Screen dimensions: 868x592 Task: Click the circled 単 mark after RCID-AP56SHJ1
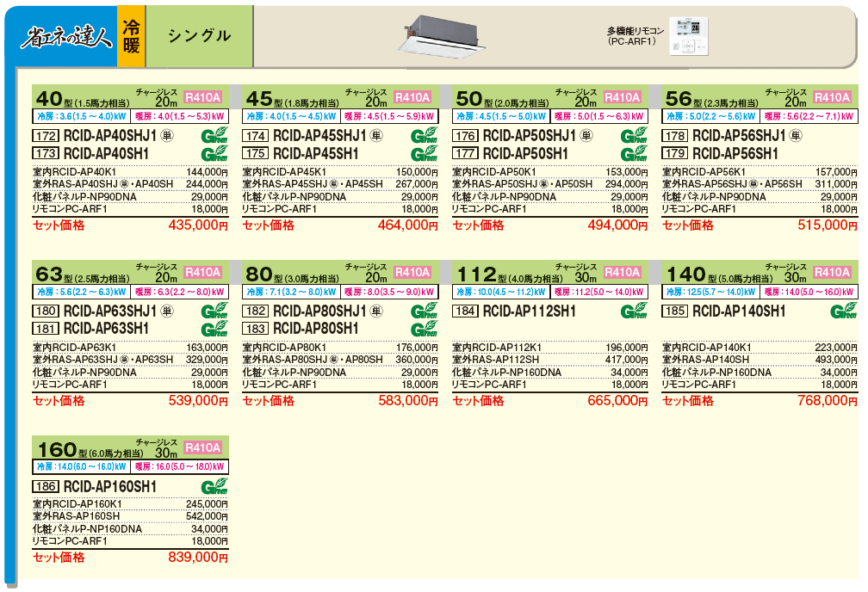click(796, 136)
